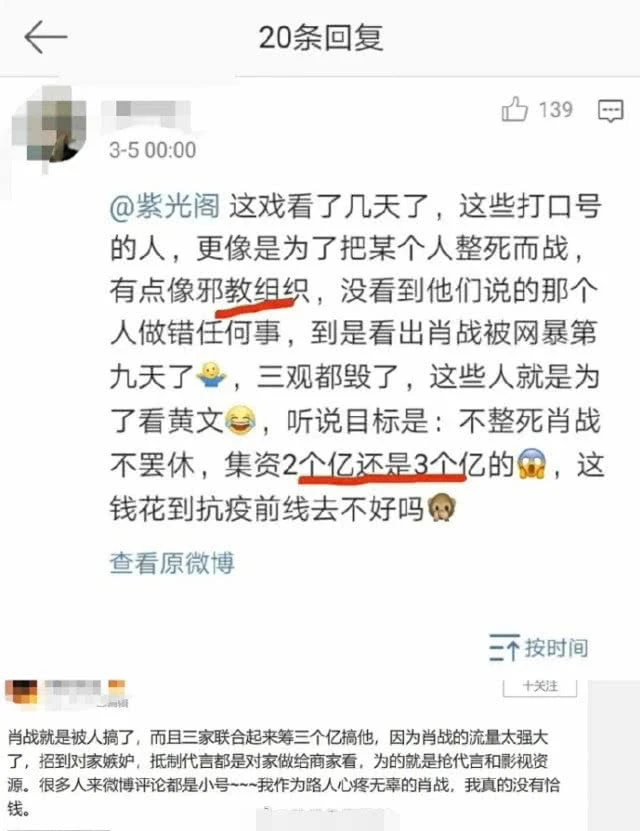Tap the shrugging emoji after 九天了
Image resolution: width=640 pixels, height=831 pixels.
coord(212,376)
